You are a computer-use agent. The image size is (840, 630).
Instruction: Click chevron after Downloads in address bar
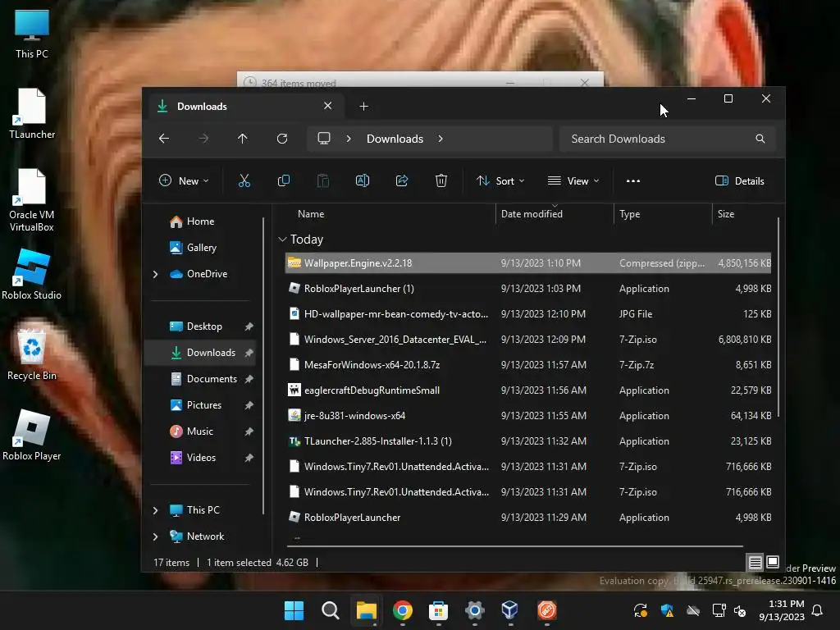(x=441, y=139)
